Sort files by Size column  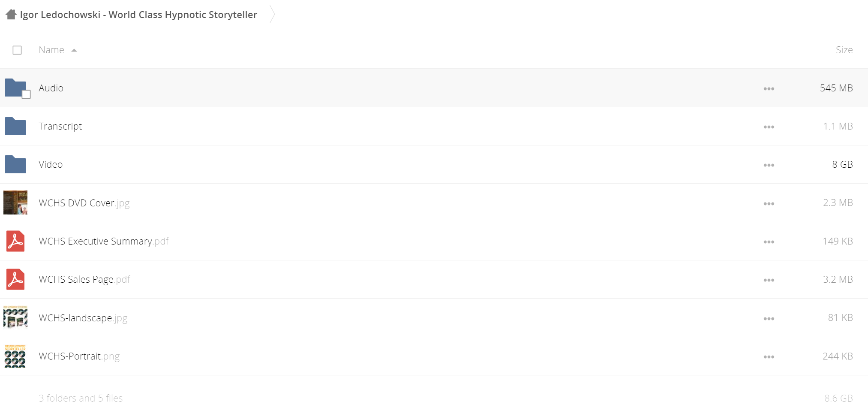pyautogui.click(x=844, y=50)
